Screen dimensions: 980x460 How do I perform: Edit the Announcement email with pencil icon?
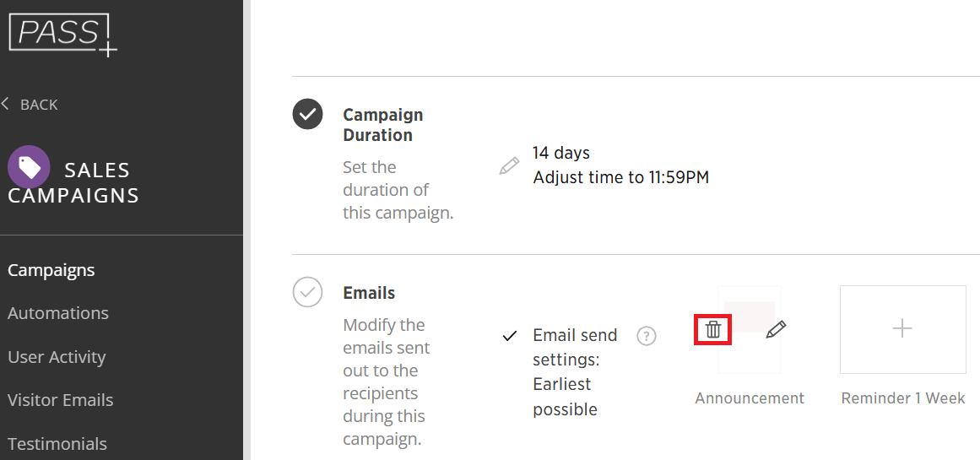pyautogui.click(x=776, y=329)
